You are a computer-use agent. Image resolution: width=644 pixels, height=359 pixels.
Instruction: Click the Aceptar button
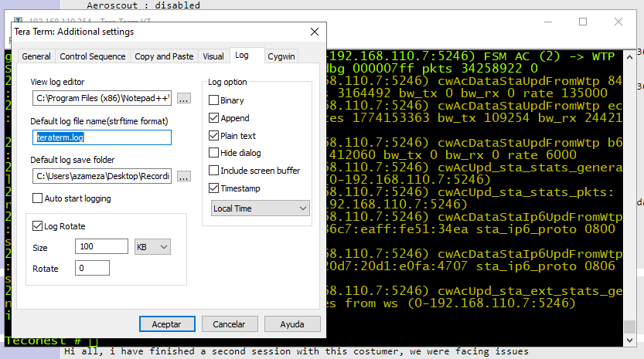click(167, 324)
